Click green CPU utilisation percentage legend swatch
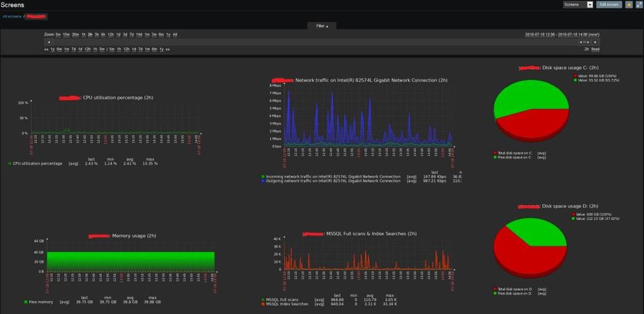This screenshot has width=644, height=314. point(10,163)
